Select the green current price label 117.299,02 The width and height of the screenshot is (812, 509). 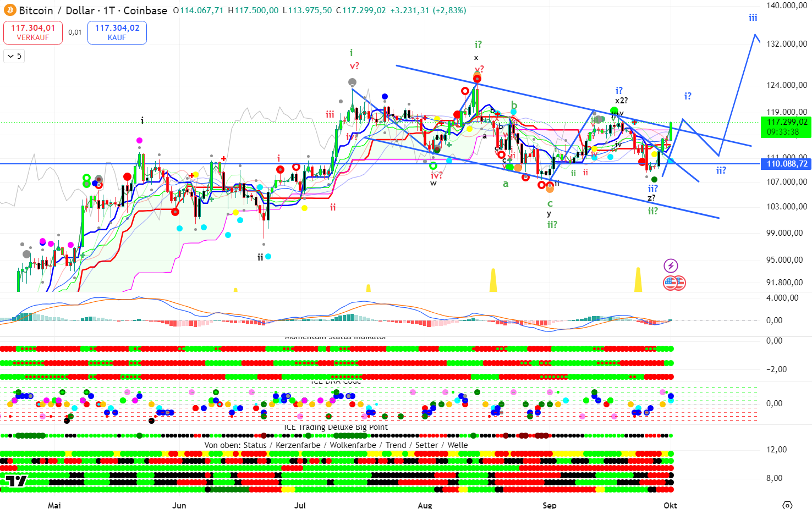tap(787, 122)
